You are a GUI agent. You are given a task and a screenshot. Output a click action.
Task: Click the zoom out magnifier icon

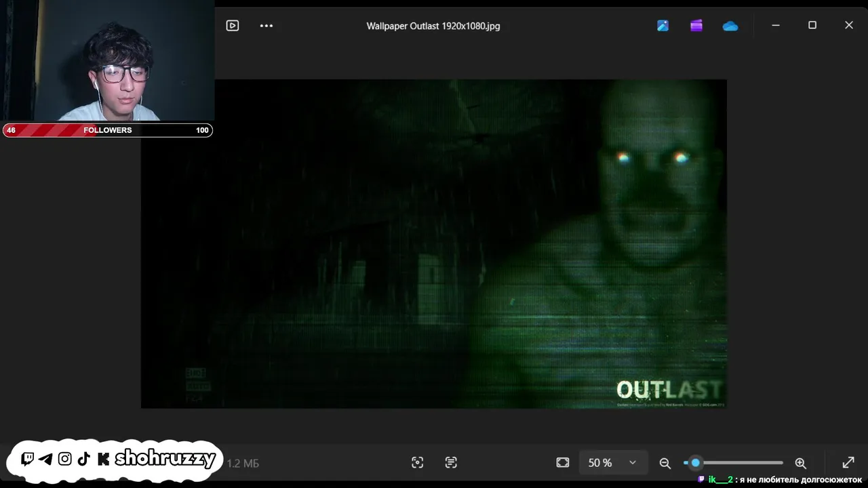[665, 463]
